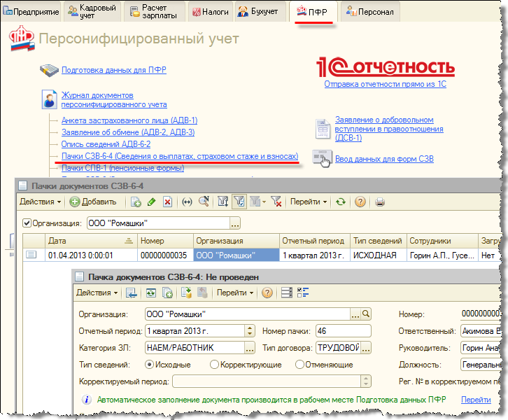Viewport: 508px width, 420px height.
Task: Click the magnifier search by number icon
Action: click(204, 202)
